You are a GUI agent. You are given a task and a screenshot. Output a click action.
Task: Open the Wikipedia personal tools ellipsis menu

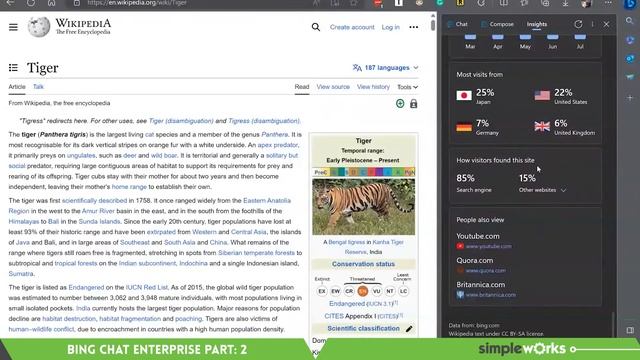413,27
